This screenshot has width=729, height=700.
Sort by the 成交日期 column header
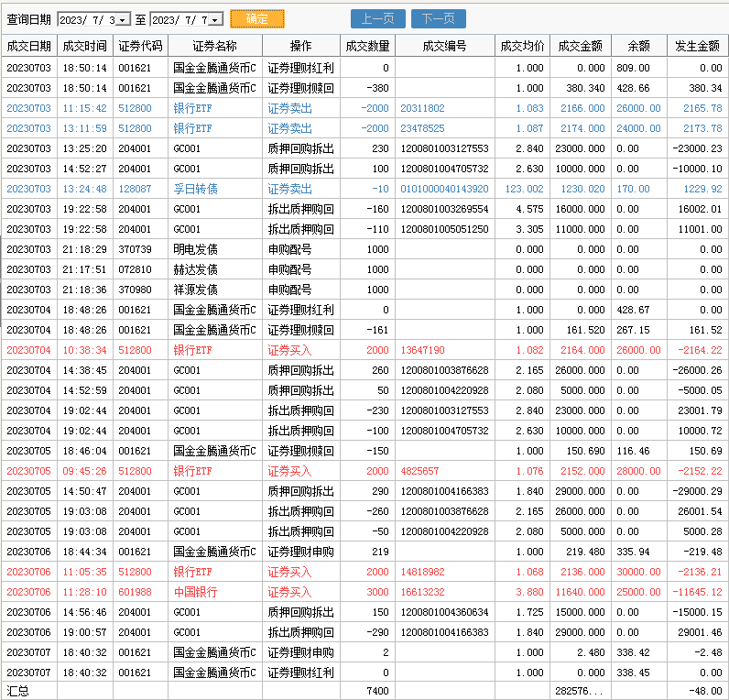(x=28, y=46)
